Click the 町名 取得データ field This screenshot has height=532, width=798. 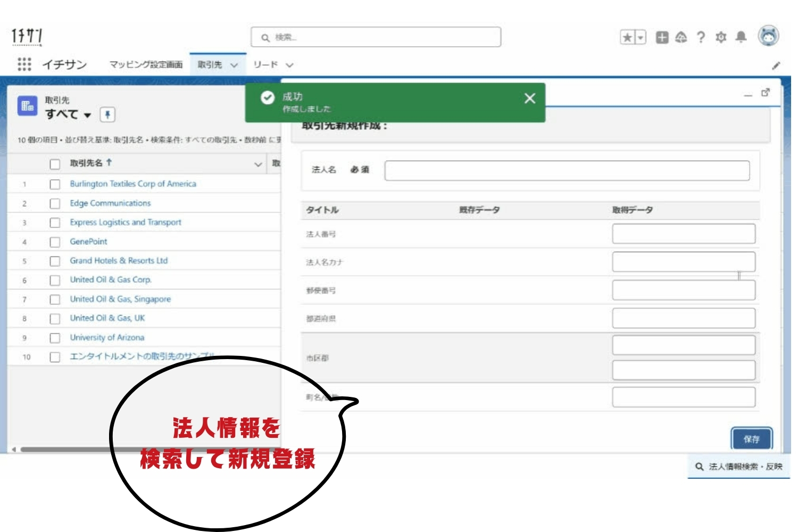[684, 397]
